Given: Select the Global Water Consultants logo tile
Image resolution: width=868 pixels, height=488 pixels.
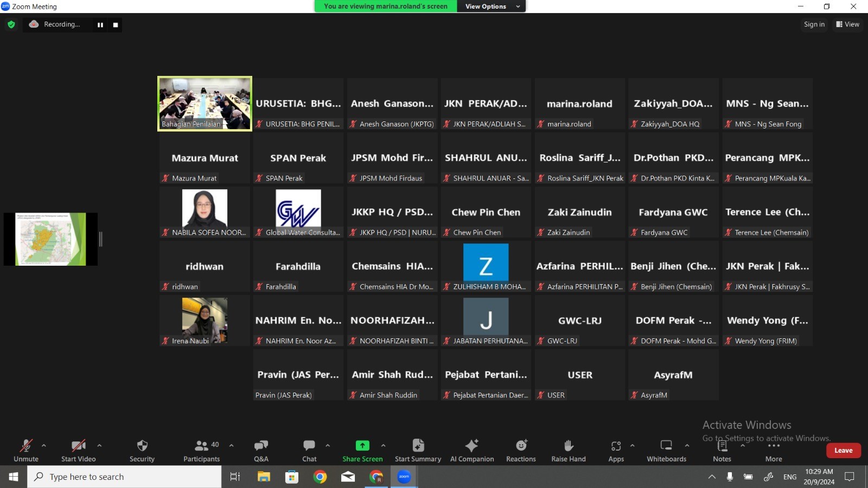Looking at the screenshot, I should [298, 212].
